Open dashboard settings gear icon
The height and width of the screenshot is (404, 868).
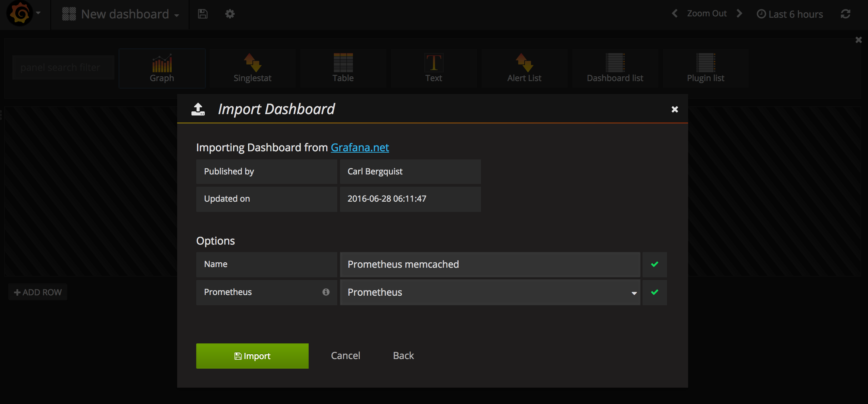pos(230,14)
